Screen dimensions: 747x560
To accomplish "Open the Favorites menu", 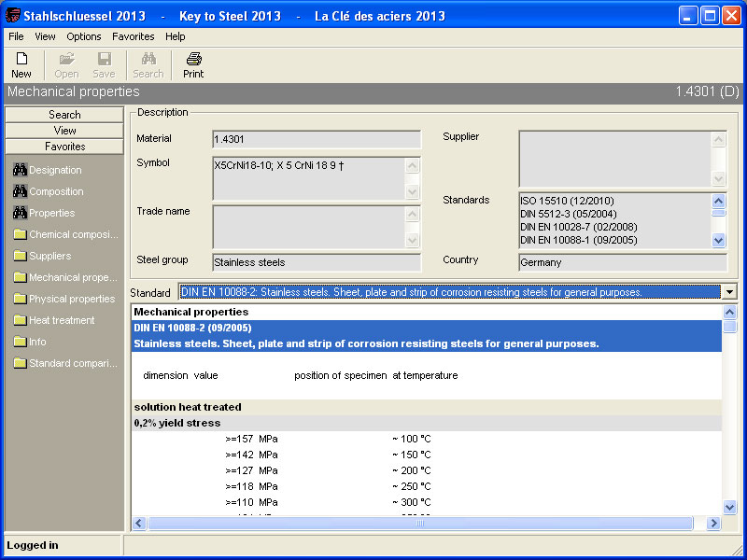I will [133, 36].
